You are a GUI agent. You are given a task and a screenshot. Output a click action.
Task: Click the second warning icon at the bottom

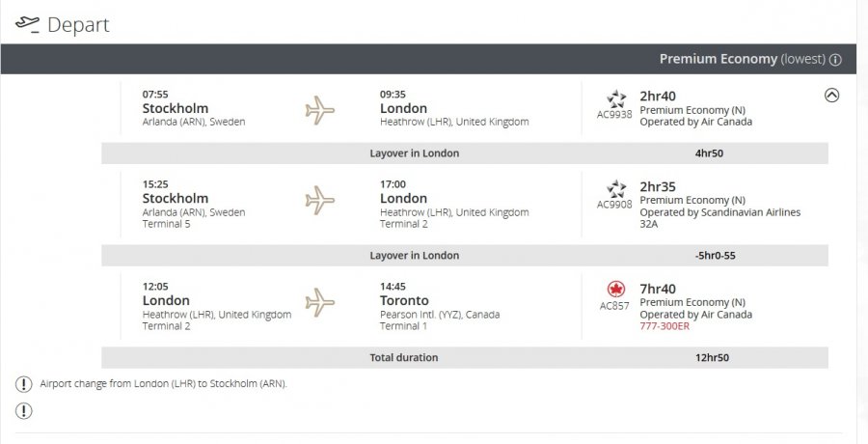point(23,410)
